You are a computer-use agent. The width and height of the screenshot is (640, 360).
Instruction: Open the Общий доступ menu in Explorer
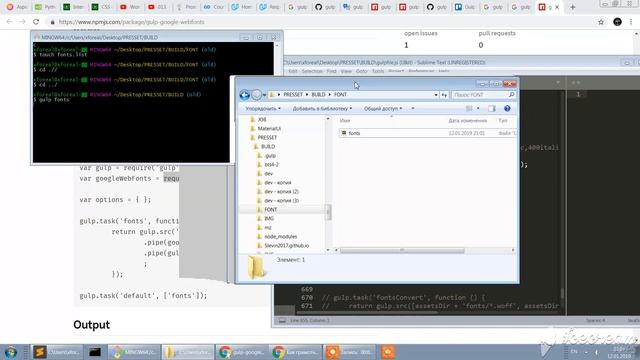pyautogui.click(x=383, y=109)
